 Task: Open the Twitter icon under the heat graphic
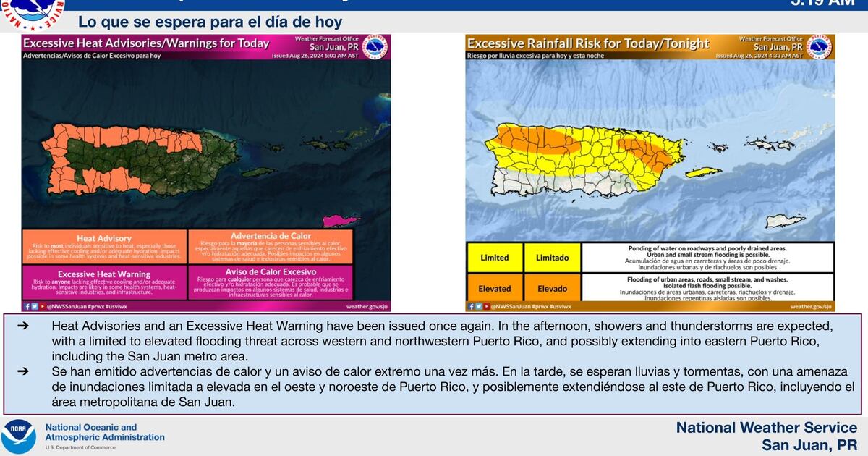point(34,306)
